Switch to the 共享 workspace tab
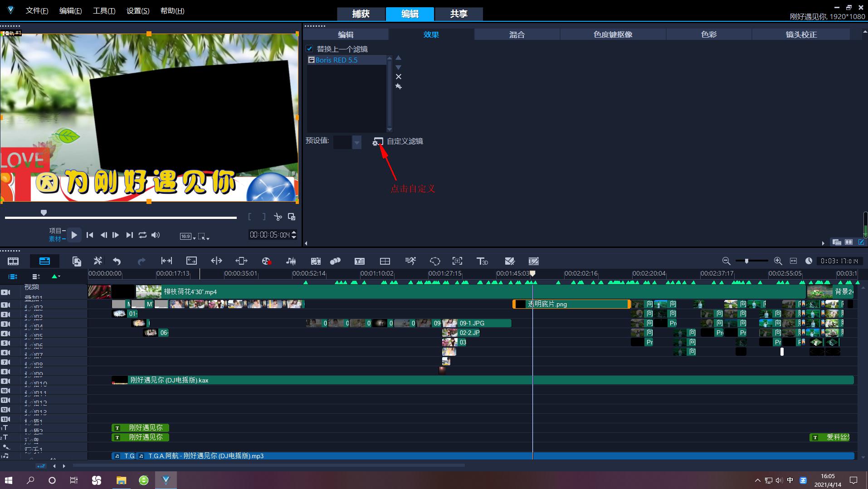Screen dimensions: 868x489 458,14
